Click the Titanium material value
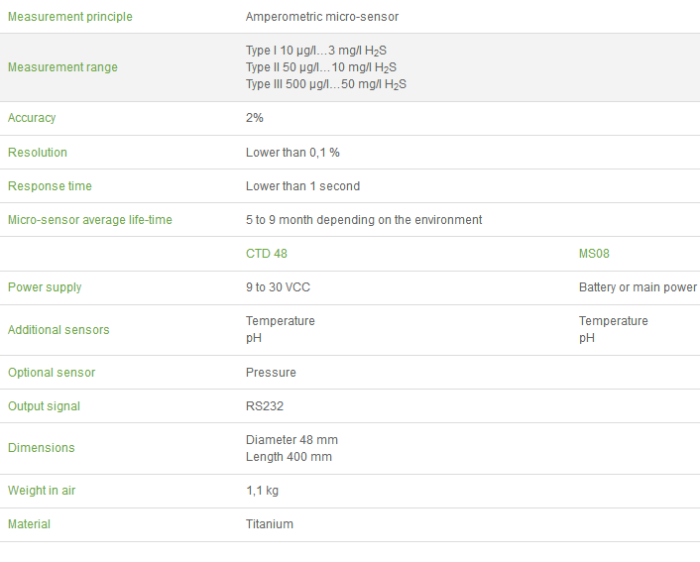 coord(270,524)
